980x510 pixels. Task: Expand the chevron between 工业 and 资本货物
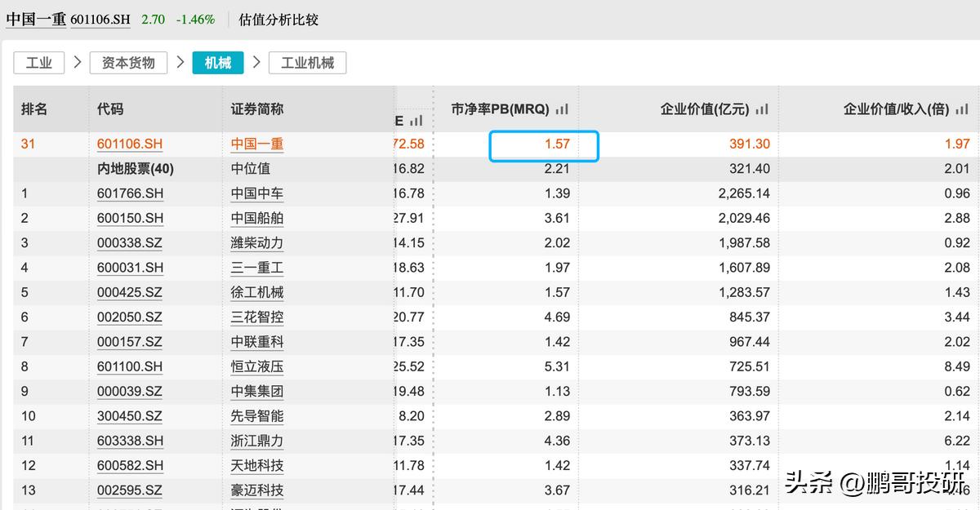78,62
